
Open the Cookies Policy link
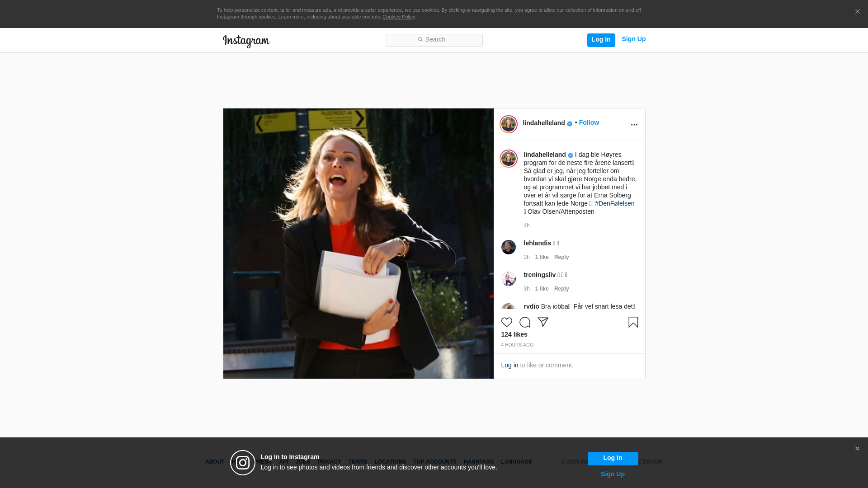point(399,17)
